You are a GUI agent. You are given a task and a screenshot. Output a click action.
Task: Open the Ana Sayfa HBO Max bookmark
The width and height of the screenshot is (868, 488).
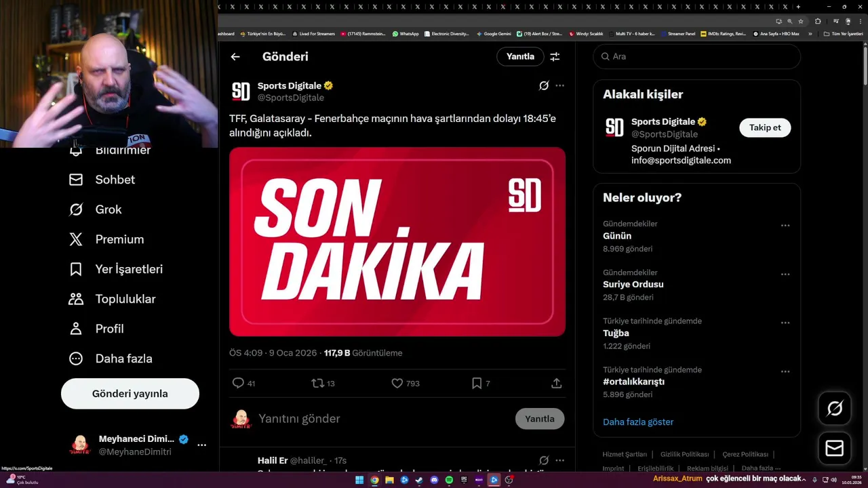pyautogui.click(x=776, y=33)
